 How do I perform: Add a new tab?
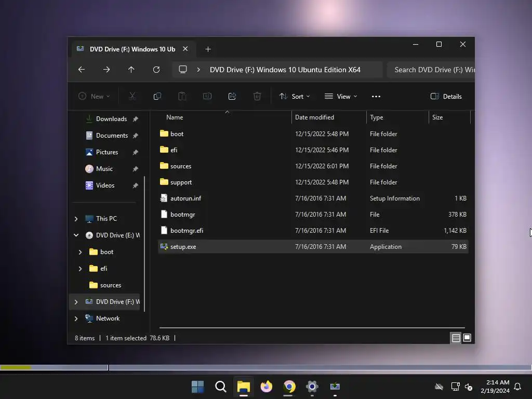208,49
